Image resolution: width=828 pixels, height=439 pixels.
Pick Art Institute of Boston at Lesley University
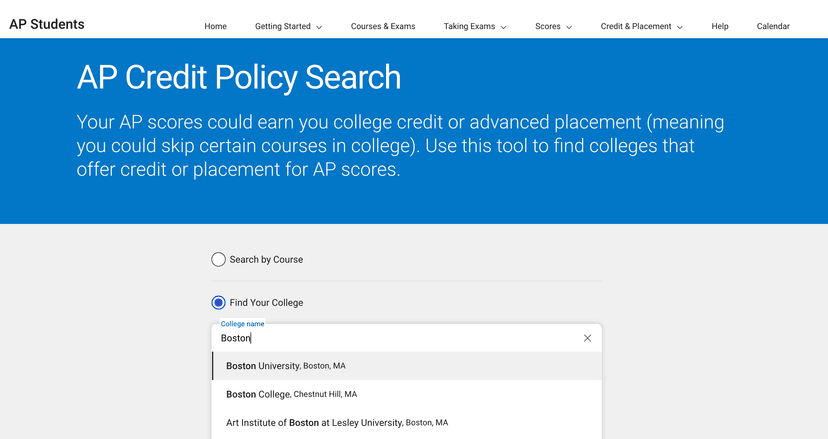click(x=336, y=423)
